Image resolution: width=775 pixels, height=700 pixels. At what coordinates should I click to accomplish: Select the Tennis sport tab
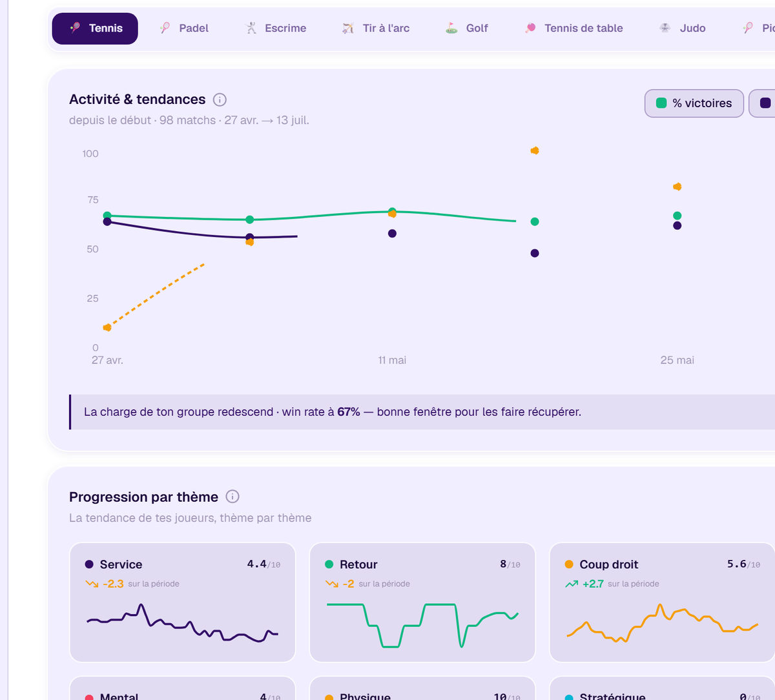coord(95,28)
